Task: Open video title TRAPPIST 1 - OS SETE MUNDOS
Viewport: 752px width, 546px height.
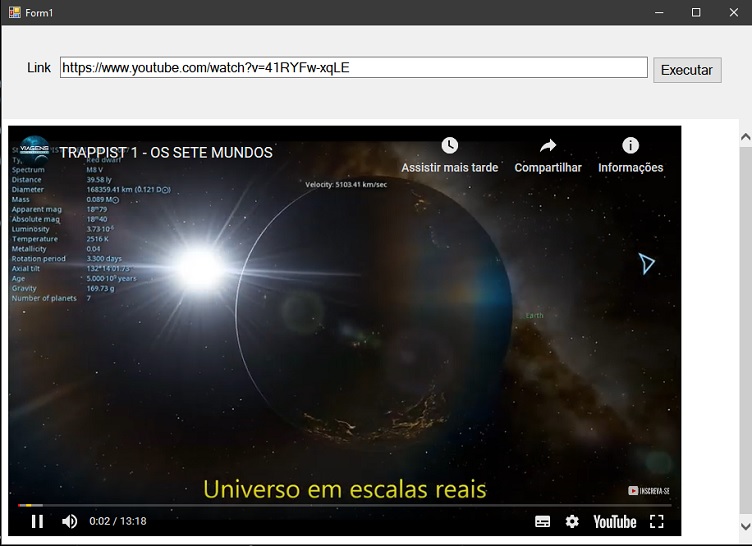Action: 166,153
